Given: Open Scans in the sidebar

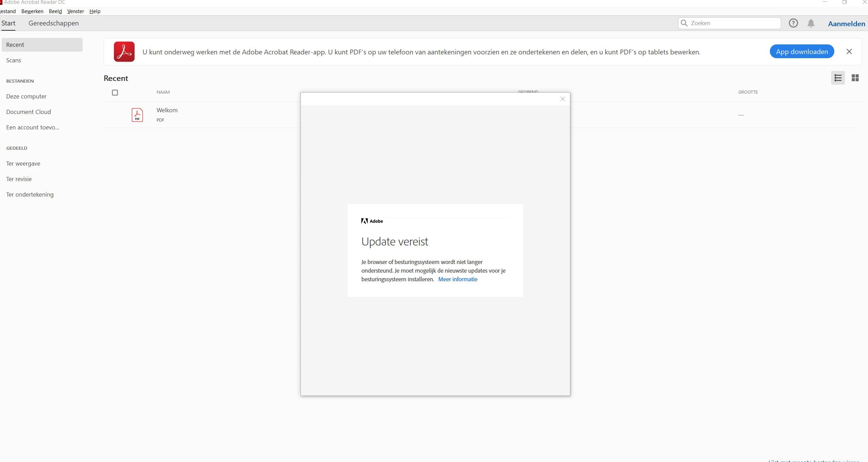Looking at the screenshot, I should tap(14, 60).
